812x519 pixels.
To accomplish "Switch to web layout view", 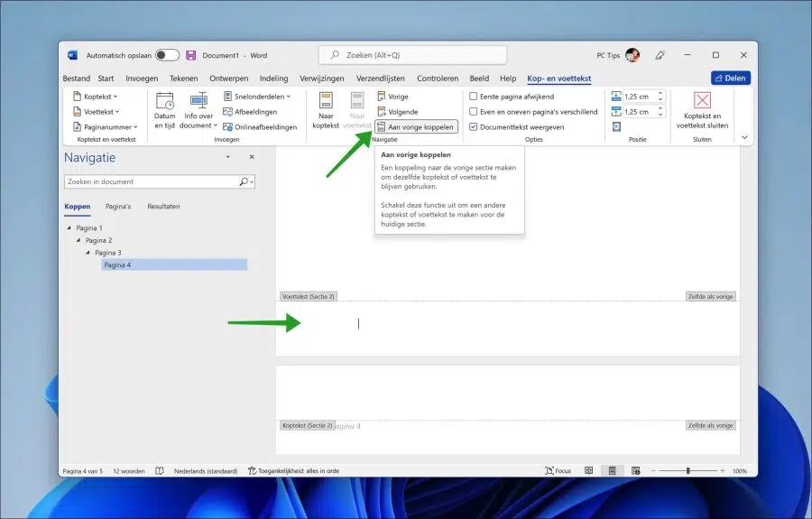I will point(635,471).
